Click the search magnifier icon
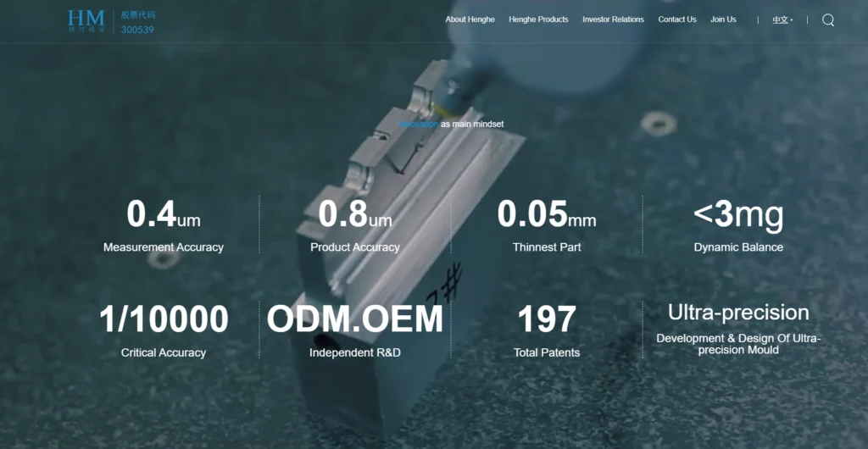This screenshot has width=868, height=449. coord(828,20)
